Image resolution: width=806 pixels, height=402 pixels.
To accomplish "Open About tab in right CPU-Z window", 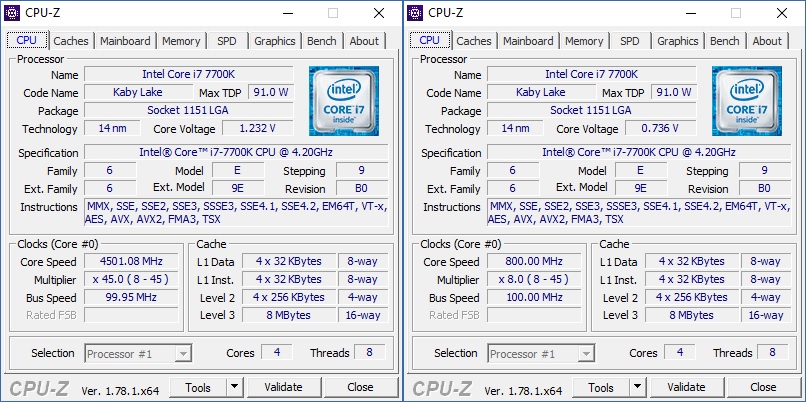I will pos(767,41).
